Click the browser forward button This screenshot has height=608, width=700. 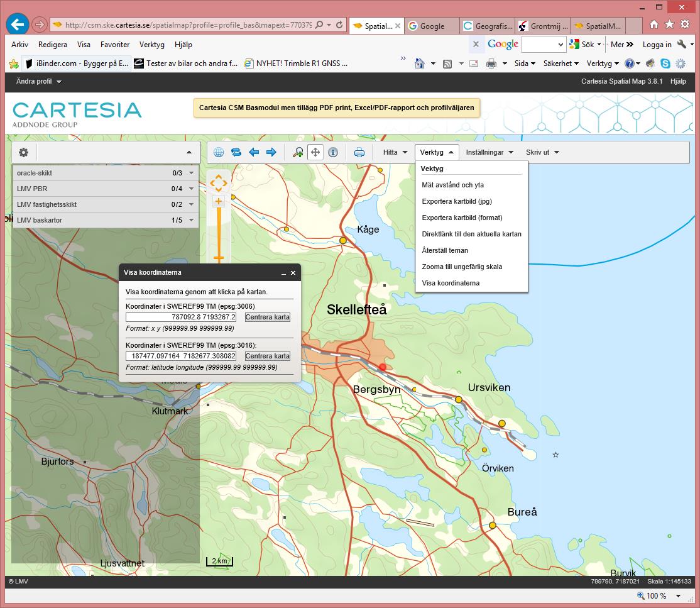tap(40, 25)
